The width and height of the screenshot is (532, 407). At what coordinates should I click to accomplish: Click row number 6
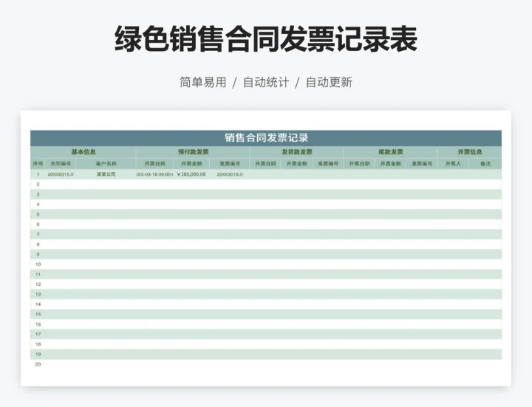38,225
